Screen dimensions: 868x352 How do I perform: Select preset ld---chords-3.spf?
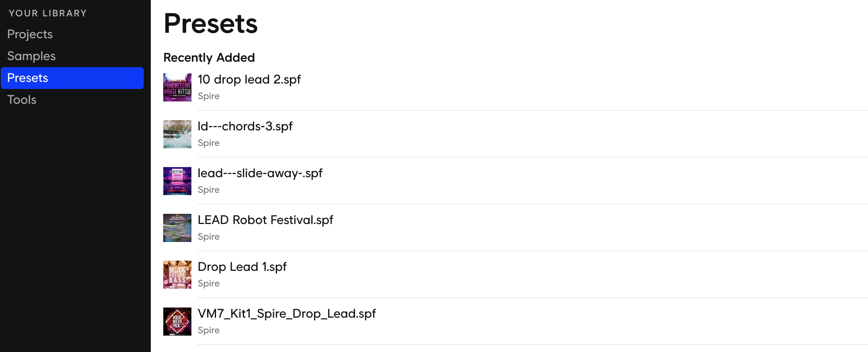245,126
